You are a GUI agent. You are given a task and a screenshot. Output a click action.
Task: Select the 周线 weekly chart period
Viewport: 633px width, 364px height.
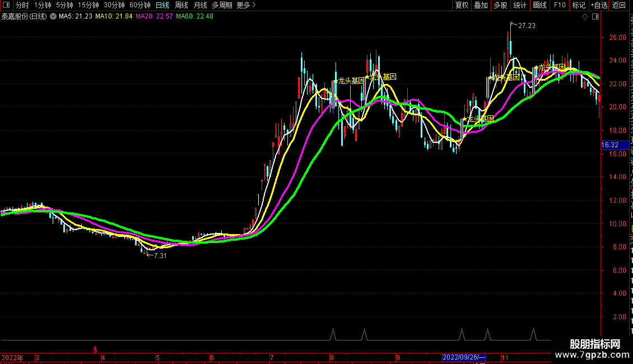(x=181, y=5)
